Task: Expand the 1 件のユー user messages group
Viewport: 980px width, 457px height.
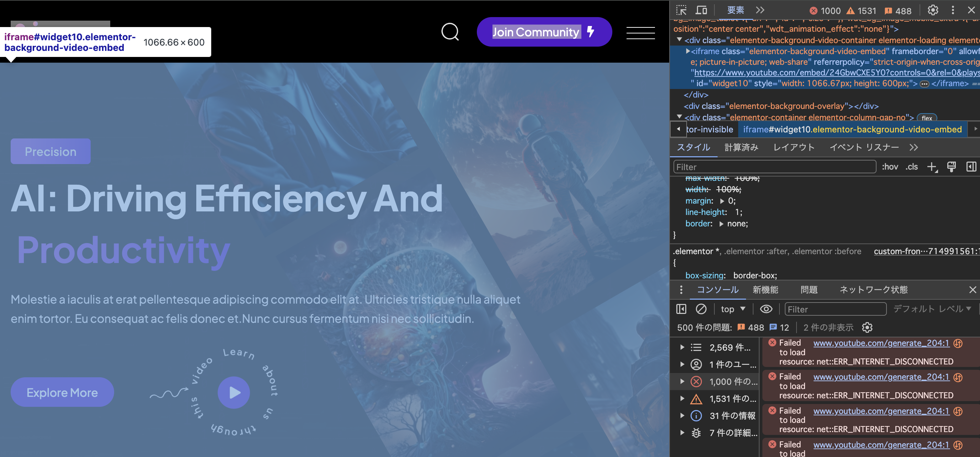Action: [x=682, y=364]
